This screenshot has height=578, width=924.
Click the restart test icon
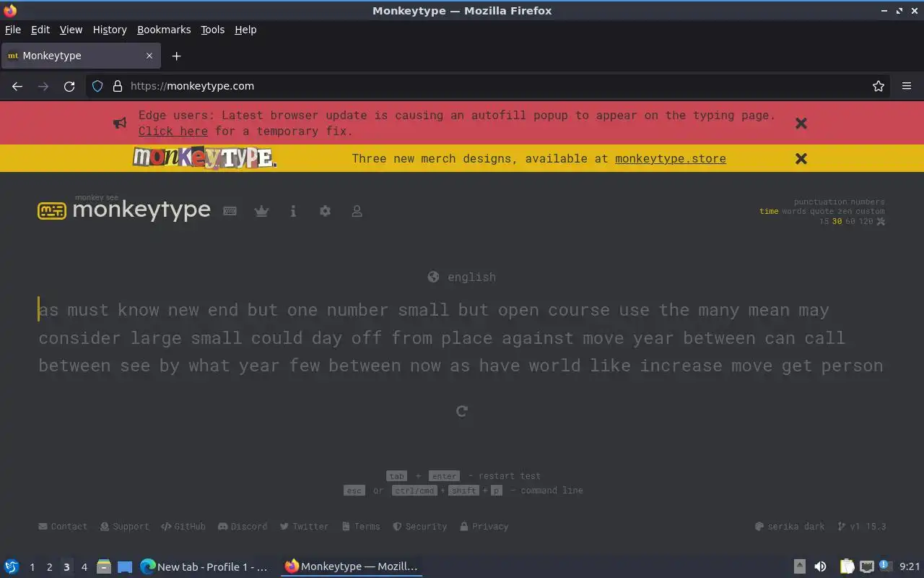coord(462,411)
